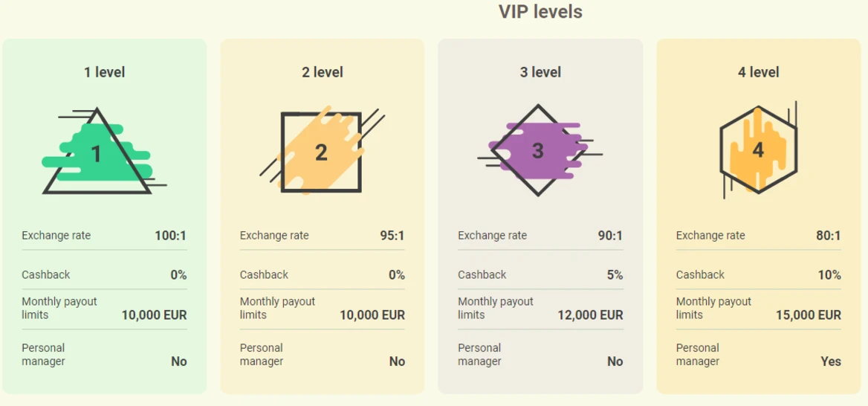
Task: Click the orange square level 2 badge
Action: coord(322,151)
